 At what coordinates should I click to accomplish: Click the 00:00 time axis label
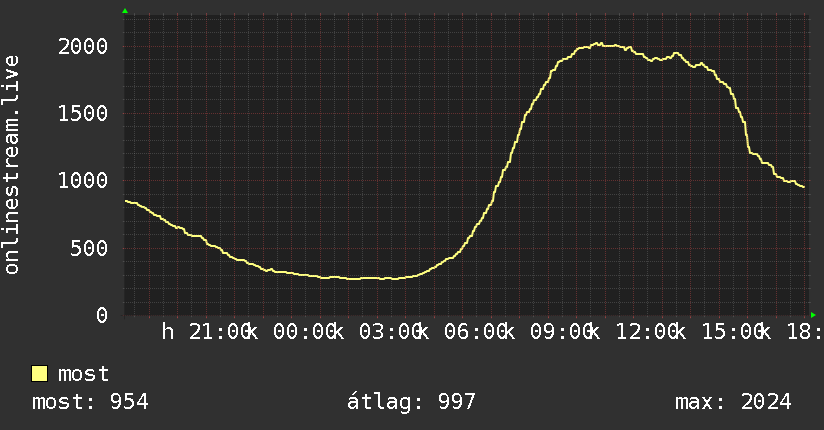[x=305, y=332]
